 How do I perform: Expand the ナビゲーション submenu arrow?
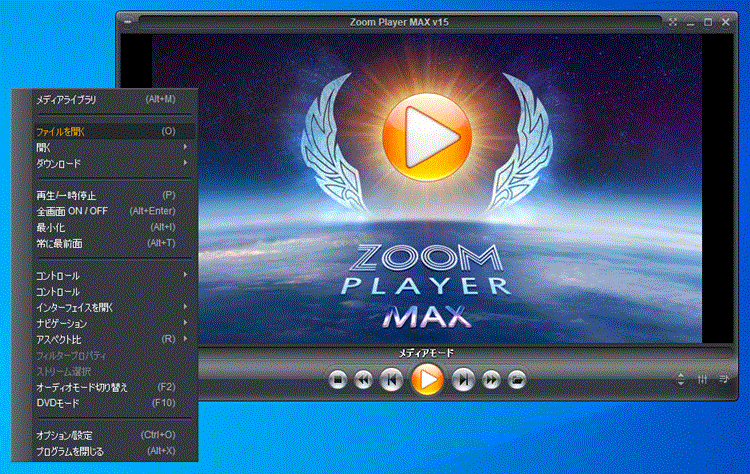click(185, 323)
